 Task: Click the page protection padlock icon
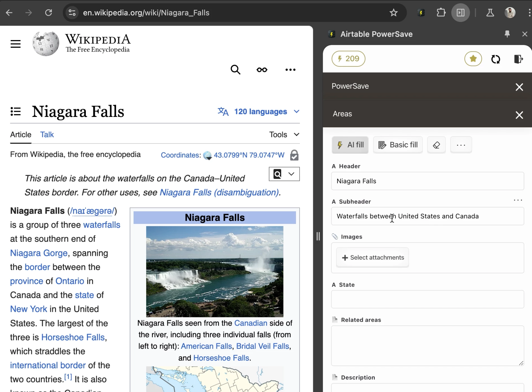(294, 155)
